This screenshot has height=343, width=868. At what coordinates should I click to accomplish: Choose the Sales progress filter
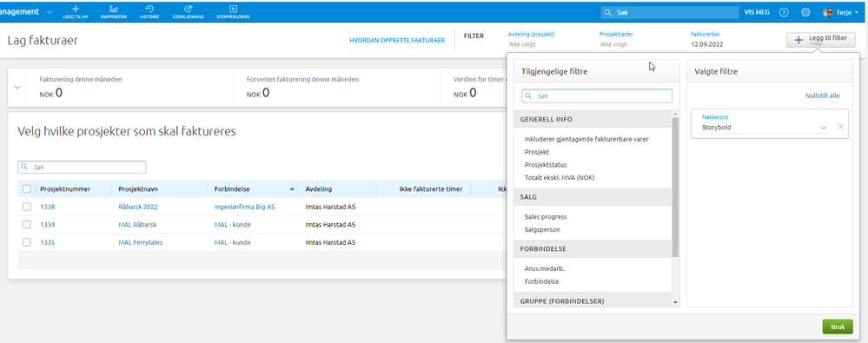click(x=546, y=216)
